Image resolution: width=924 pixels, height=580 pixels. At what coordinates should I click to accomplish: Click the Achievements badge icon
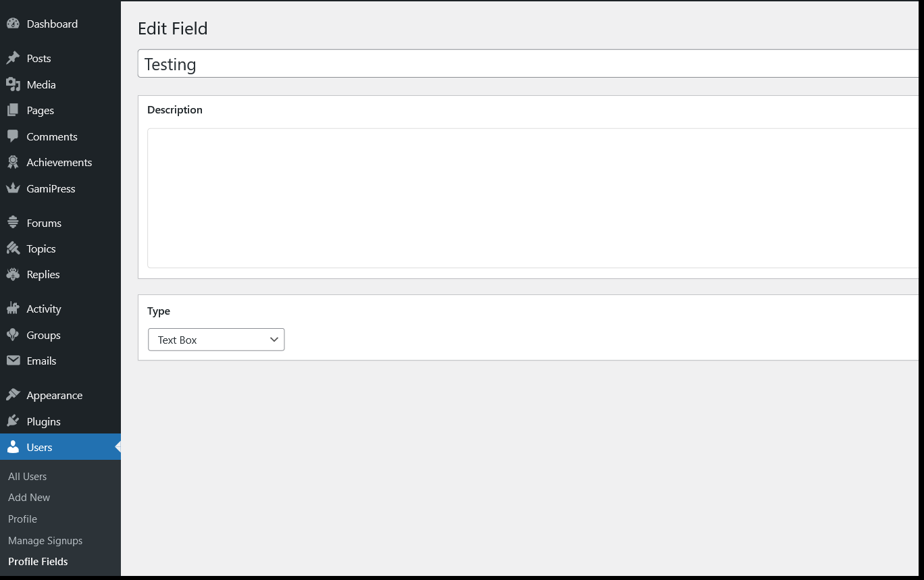tap(13, 162)
